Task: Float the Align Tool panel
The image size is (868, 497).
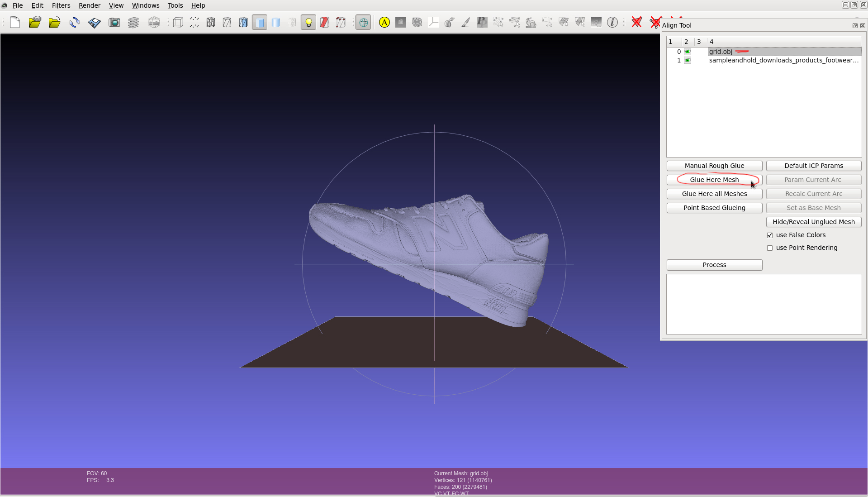Action: click(855, 26)
